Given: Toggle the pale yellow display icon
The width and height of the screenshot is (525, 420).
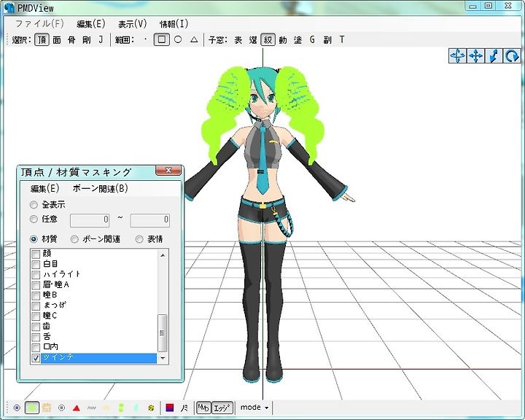Looking at the screenshot, I should 106,408.
